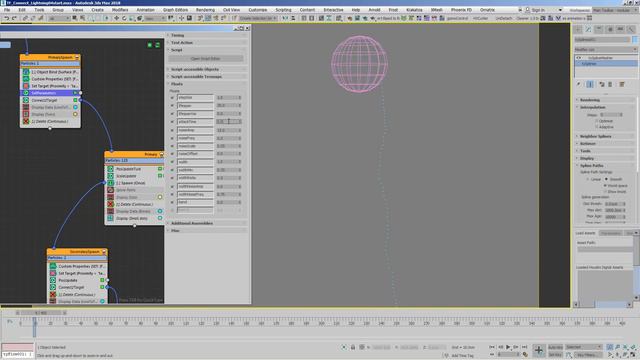
Task: Click Make Unique icon under modifier stack
Action: coord(601,84)
